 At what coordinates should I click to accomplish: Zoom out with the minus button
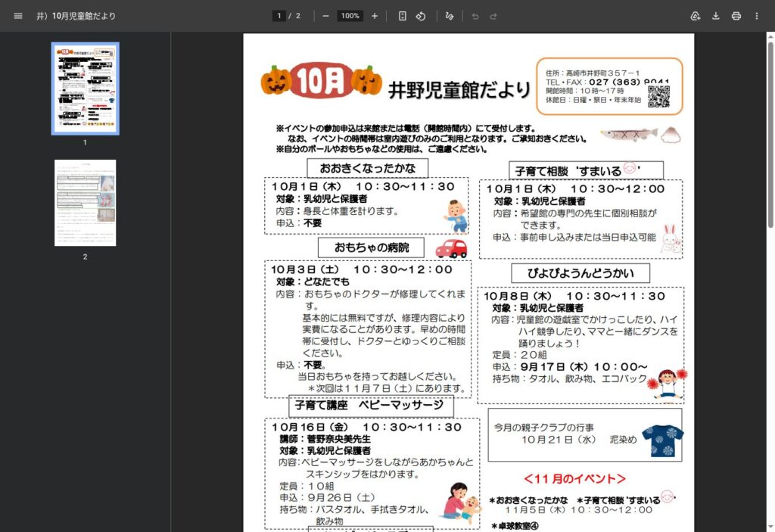325,16
